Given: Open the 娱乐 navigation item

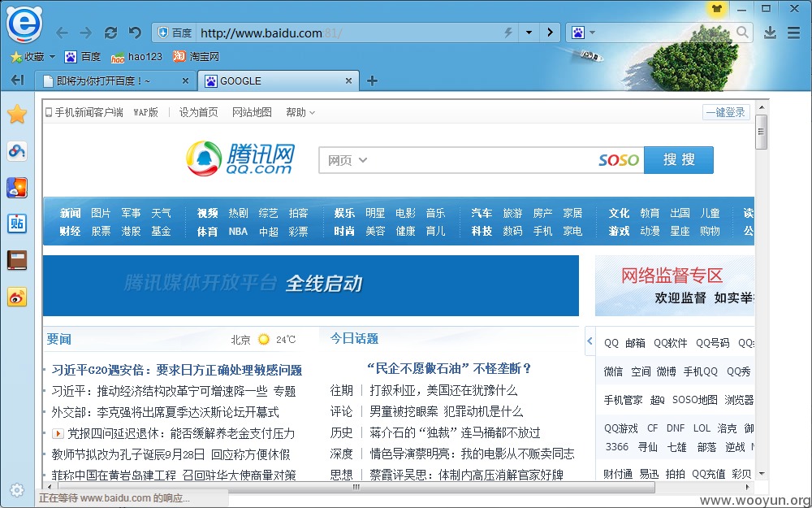Looking at the screenshot, I should [x=343, y=213].
